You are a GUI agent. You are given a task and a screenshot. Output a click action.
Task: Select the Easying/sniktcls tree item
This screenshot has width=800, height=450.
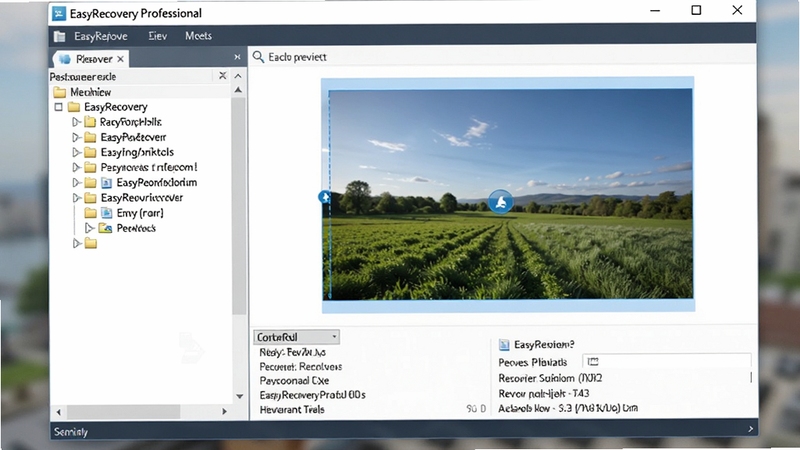[137, 152]
